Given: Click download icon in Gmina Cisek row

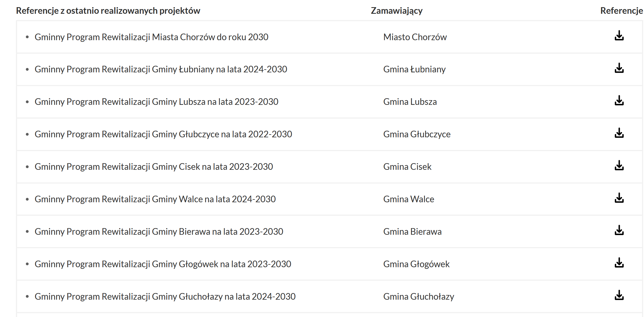Looking at the screenshot, I should [619, 166].
